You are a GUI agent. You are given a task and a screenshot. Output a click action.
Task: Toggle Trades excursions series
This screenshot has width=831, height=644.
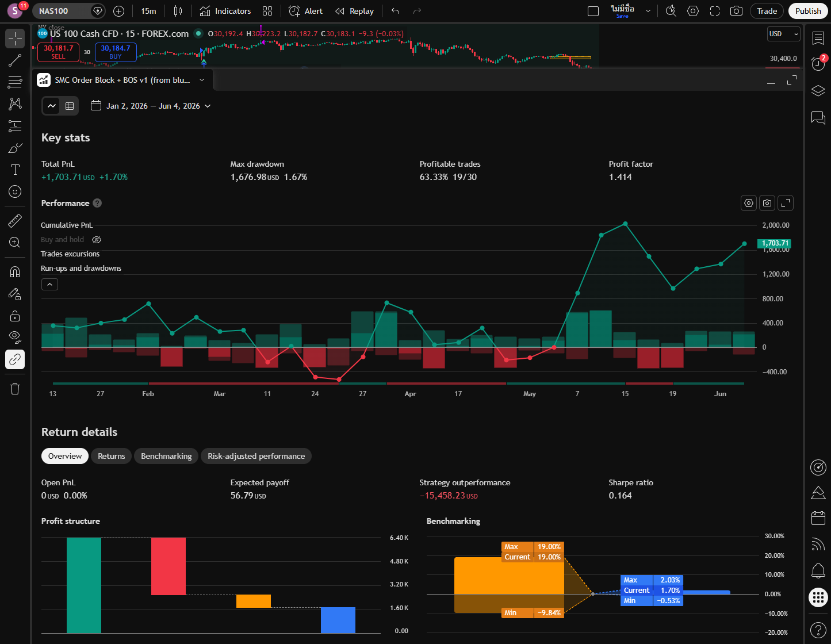coord(70,254)
